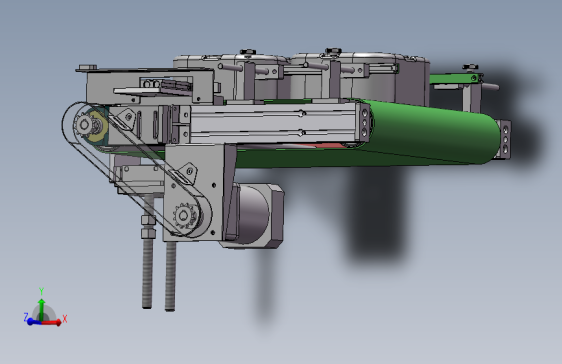
Task: Select the right threaded support rod
Action: click(x=171, y=276)
